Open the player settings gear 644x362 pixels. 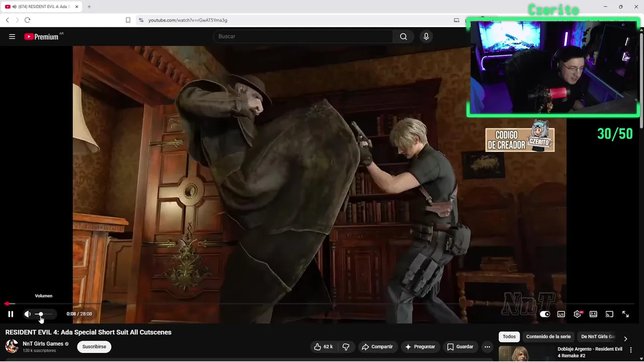point(577,314)
